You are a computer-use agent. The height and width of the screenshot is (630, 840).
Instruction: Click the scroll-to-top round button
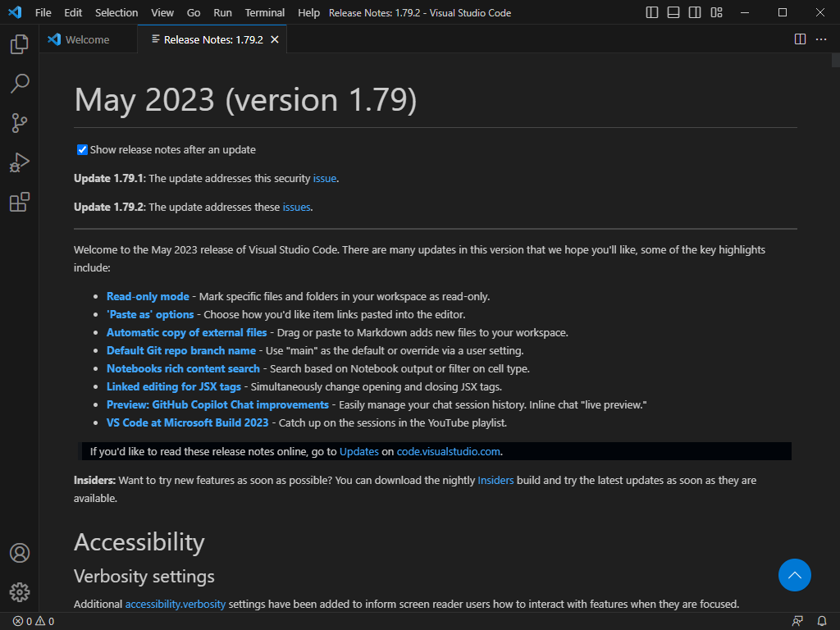(794, 575)
